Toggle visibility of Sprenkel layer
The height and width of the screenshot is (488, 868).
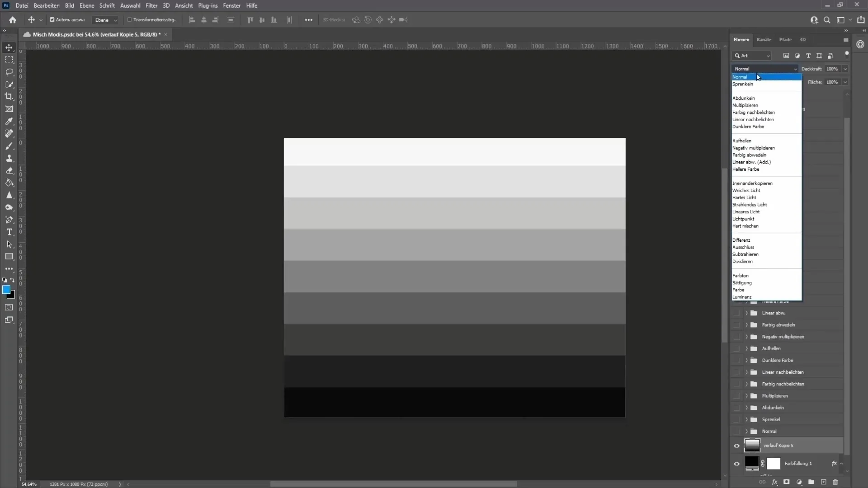(x=736, y=419)
